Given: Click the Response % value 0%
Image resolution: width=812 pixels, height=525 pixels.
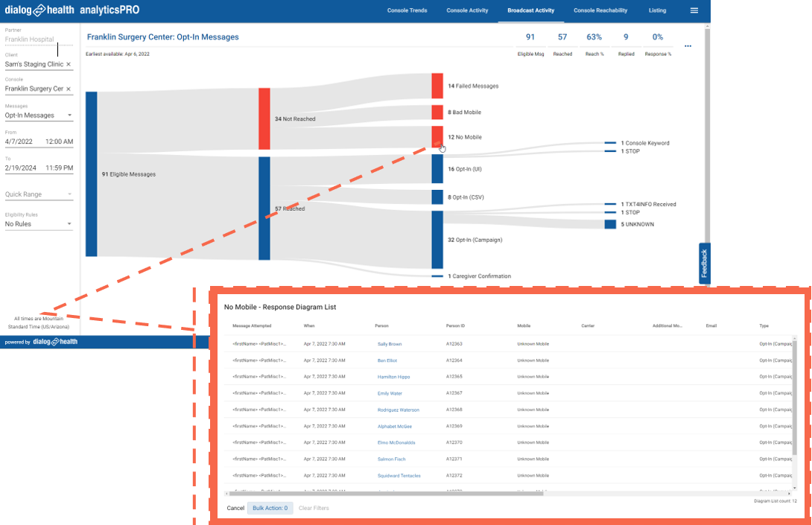Looking at the screenshot, I should (x=658, y=36).
